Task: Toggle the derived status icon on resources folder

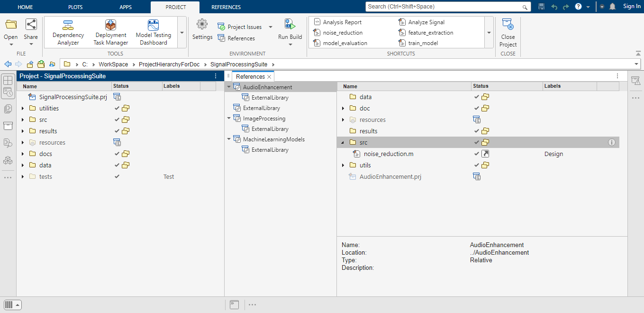Action: click(x=117, y=142)
